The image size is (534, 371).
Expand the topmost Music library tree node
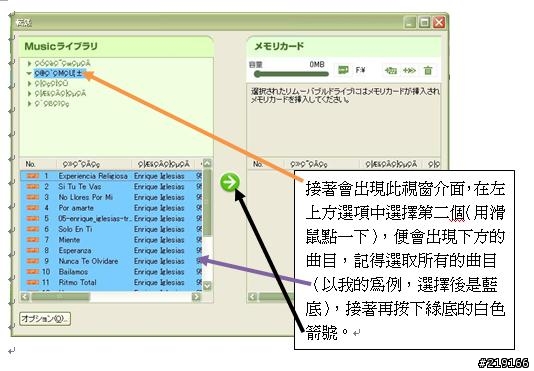[x=30, y=63]
